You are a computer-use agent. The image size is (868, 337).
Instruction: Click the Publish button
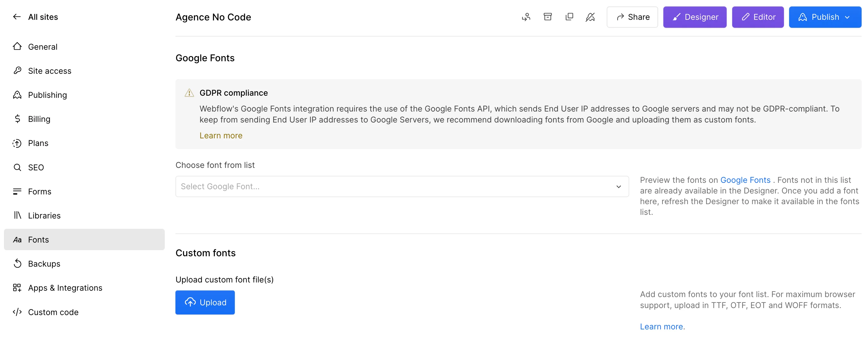825,17
